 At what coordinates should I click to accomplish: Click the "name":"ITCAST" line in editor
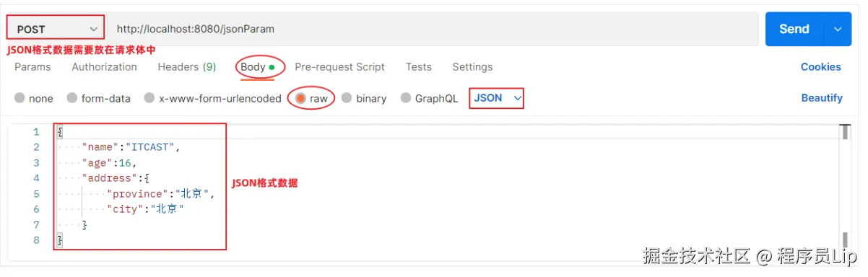pos(130,147)
